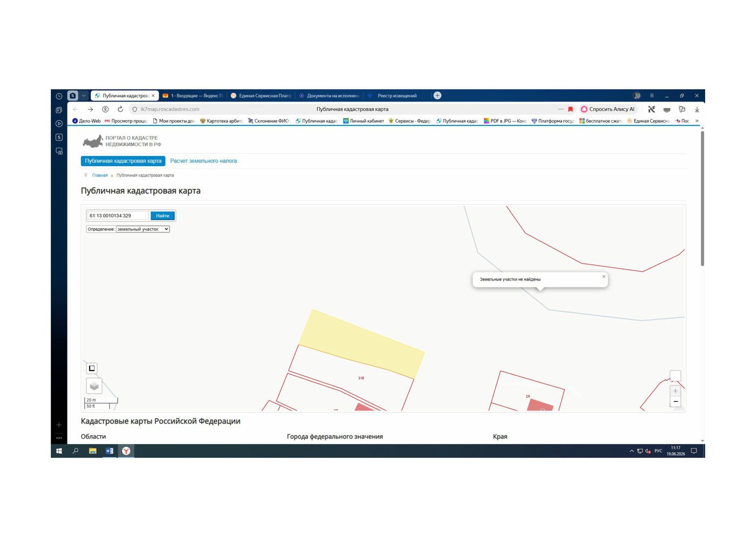This screenshot has height=535, width=756.
Task: Click the 'Найти' search button
Action: coord(163,216)
